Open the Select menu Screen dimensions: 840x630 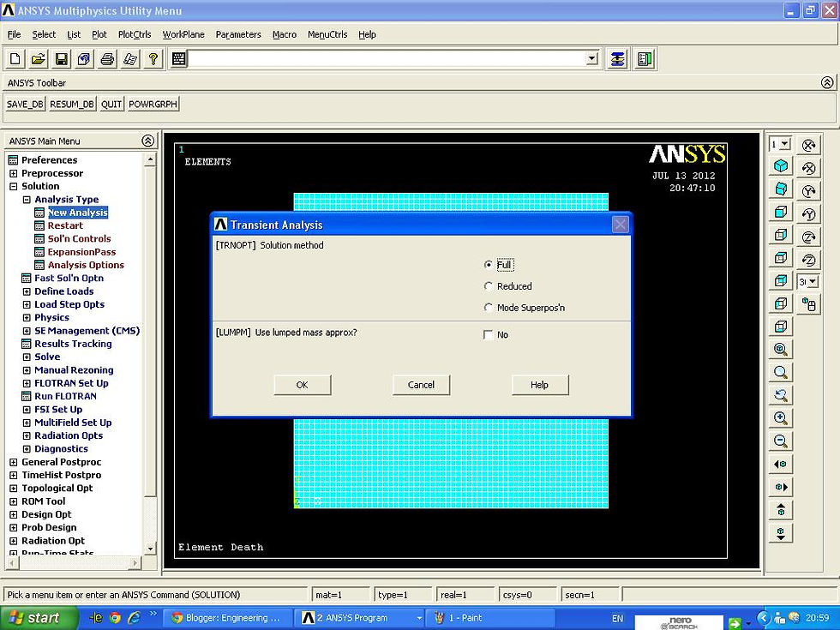point(44,34)
